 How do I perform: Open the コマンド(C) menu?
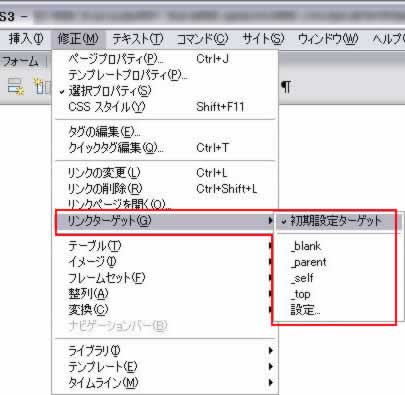click(202, 39)
